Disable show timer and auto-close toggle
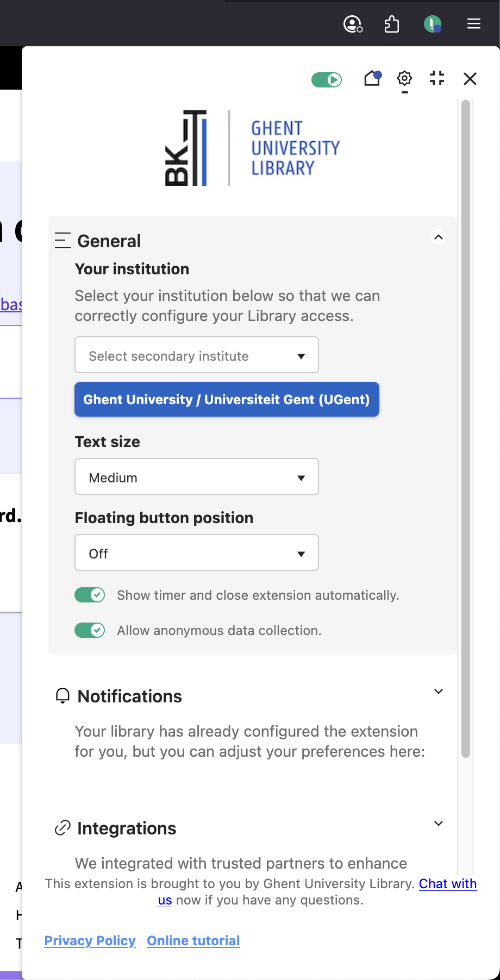The width and height of the screenshot is (500, 980). tap(90, 595)
